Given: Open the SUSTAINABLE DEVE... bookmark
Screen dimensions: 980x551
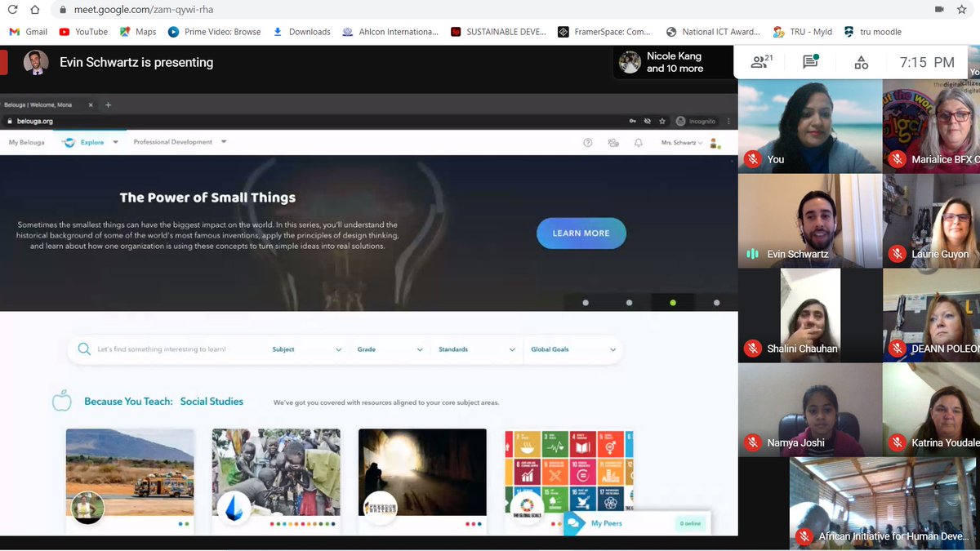Looking at the screenshot, I should (x=499, y=32).
